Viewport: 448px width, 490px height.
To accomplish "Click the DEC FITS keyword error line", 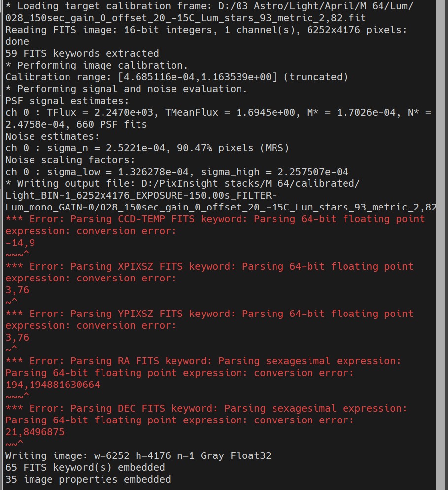I will (206, 414).
